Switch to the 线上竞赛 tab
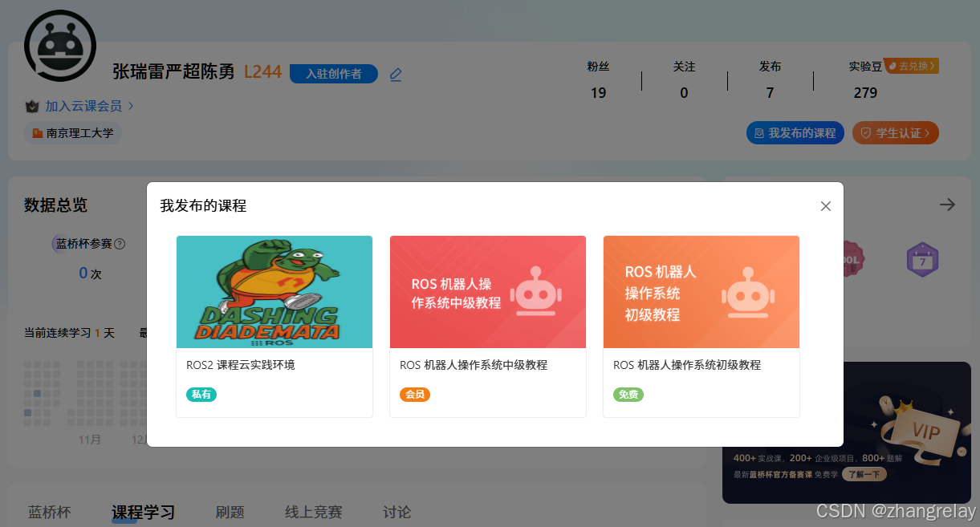Screen dimensions: 980x527 [314, 512]
